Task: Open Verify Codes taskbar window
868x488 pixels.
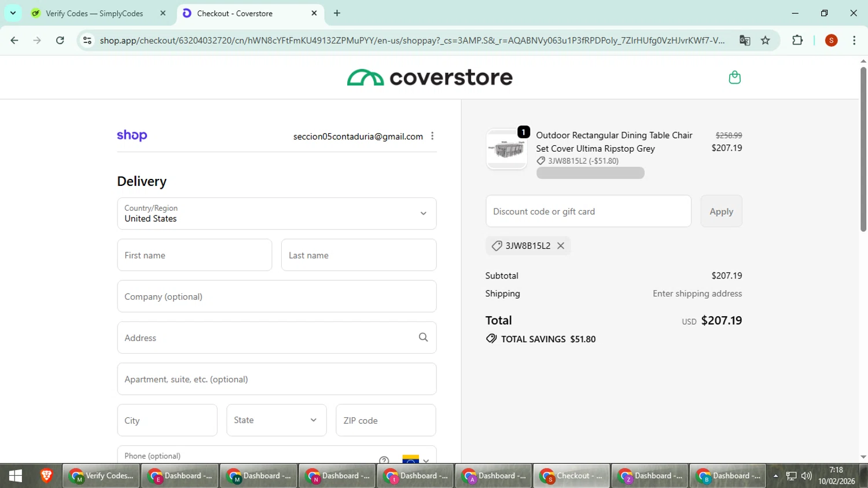Action: click(x=101, y=476)
